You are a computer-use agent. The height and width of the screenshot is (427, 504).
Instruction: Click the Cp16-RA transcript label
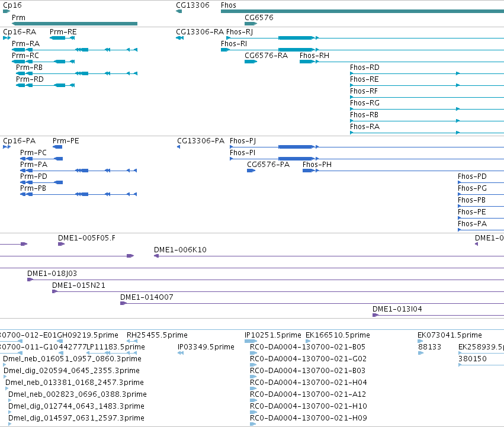pyautogui.click(x=20, y=32)
